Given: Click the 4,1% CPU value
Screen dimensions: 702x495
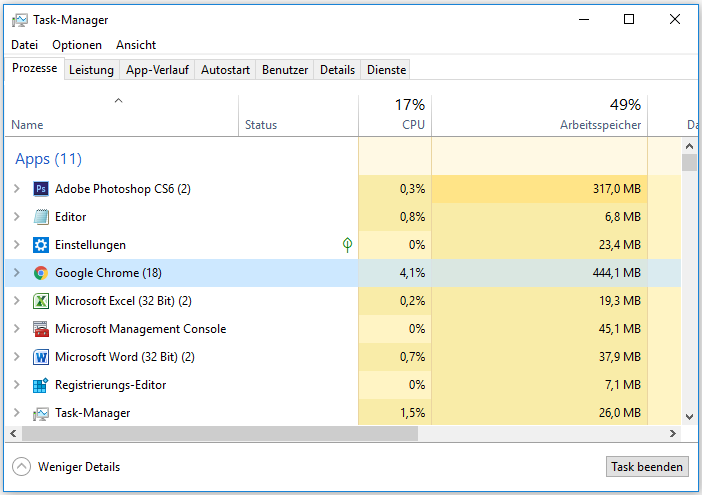Looking at the screenshot, I should point(412,273).
